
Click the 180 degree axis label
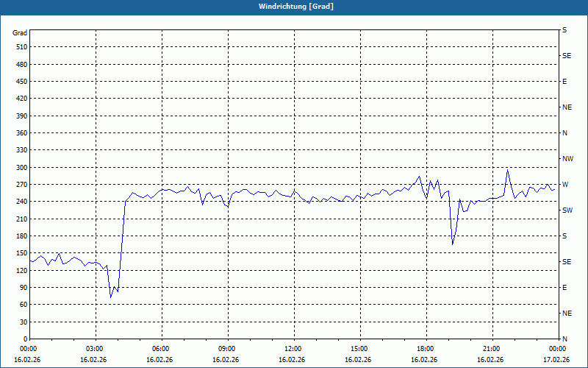(22, 236)
